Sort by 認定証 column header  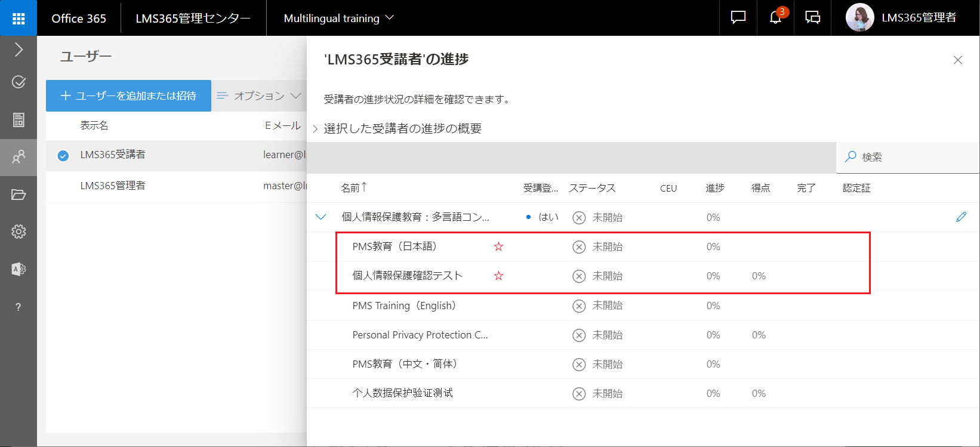pos(856,188)
